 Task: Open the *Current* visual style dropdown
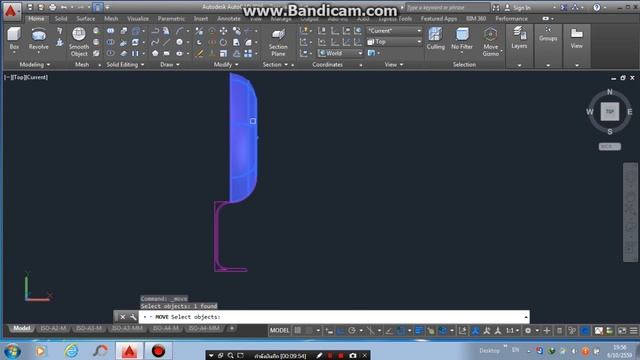coord(393,31)
